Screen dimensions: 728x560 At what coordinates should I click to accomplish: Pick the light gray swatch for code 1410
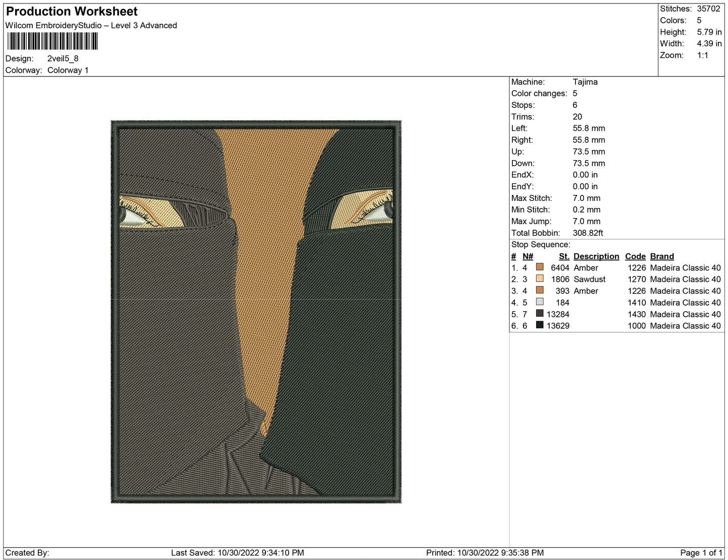point(540,302)
